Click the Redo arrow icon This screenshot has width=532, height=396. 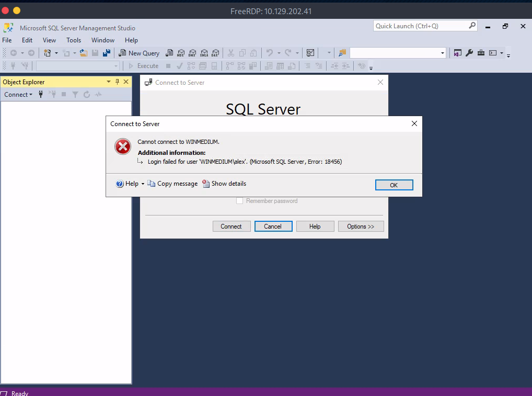tap(288, 53)
